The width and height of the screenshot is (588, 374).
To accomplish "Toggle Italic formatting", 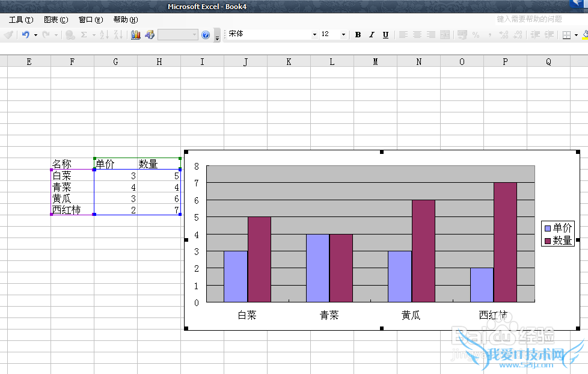I will (372, 35).
